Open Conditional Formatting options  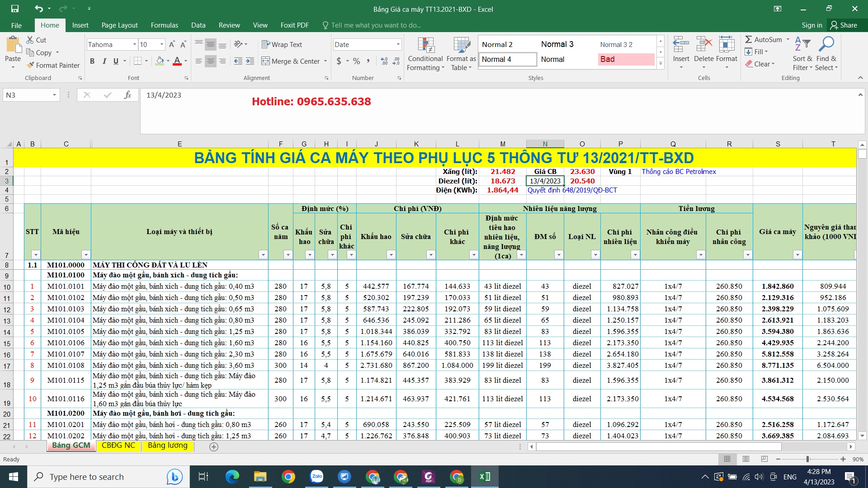click(x=425, y=53)
